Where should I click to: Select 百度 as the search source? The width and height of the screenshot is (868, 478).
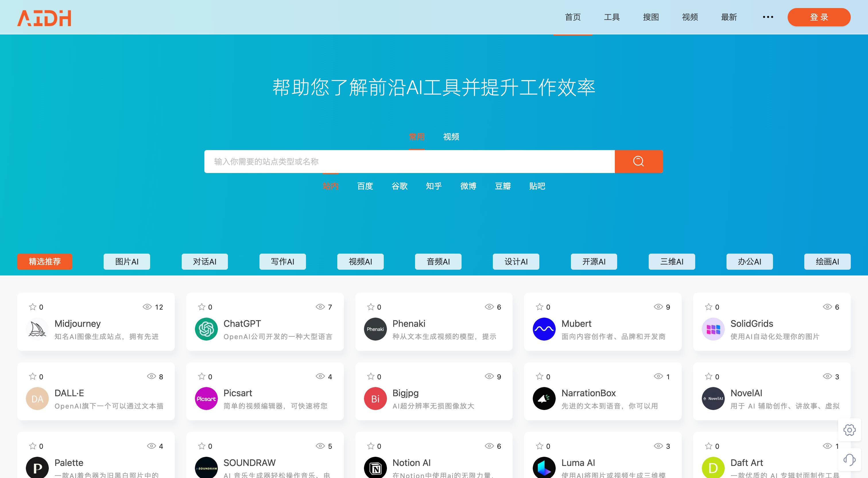365,186
